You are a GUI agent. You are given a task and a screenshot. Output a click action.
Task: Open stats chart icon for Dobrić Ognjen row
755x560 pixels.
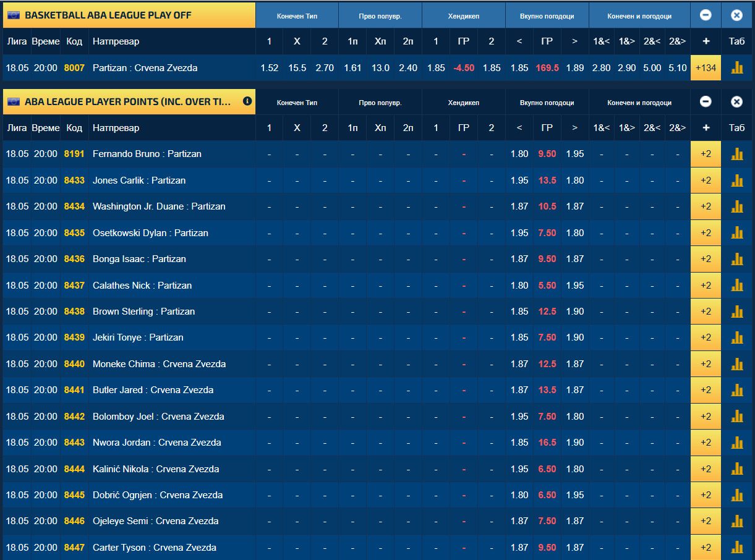pos(737,495)
